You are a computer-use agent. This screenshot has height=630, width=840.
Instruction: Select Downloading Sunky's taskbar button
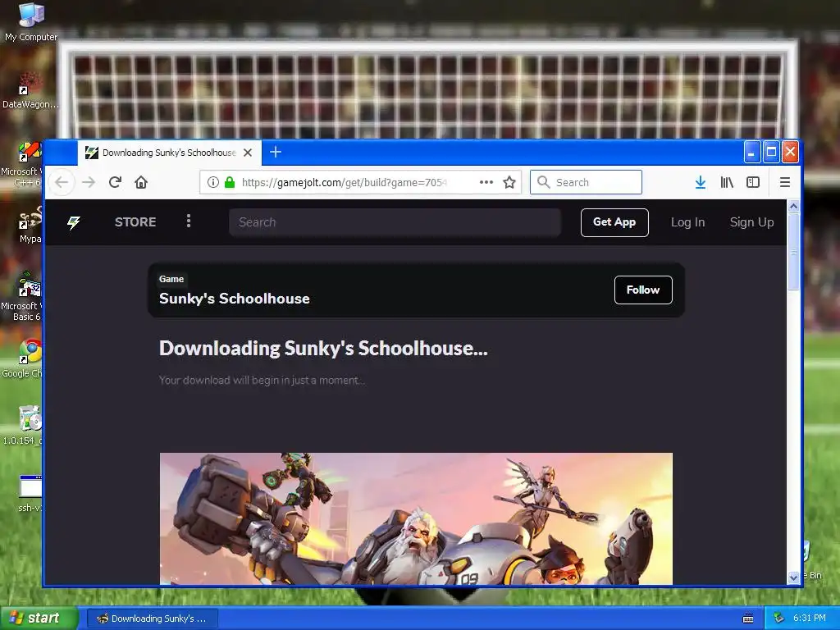coord(152,619)
